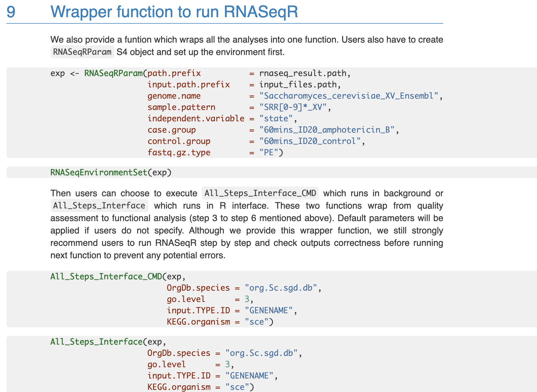The height and width of the screenshot is (392, 537).
Task: Click the path.prefix argument
Action: [174, 73]
